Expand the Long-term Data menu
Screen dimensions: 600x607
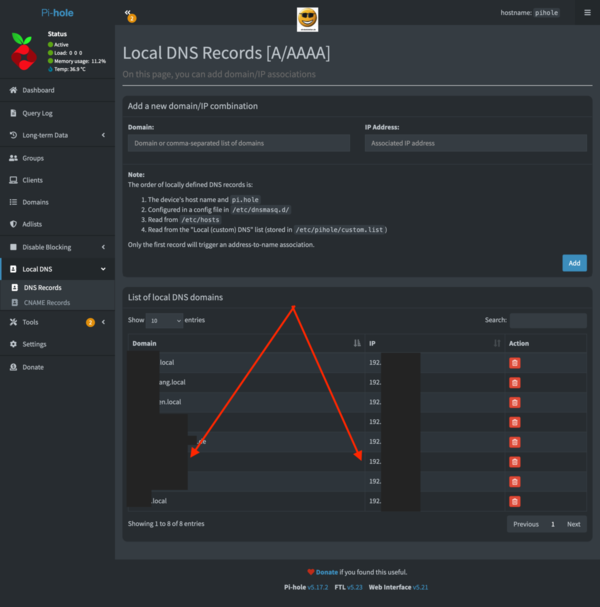coord(57,135)
